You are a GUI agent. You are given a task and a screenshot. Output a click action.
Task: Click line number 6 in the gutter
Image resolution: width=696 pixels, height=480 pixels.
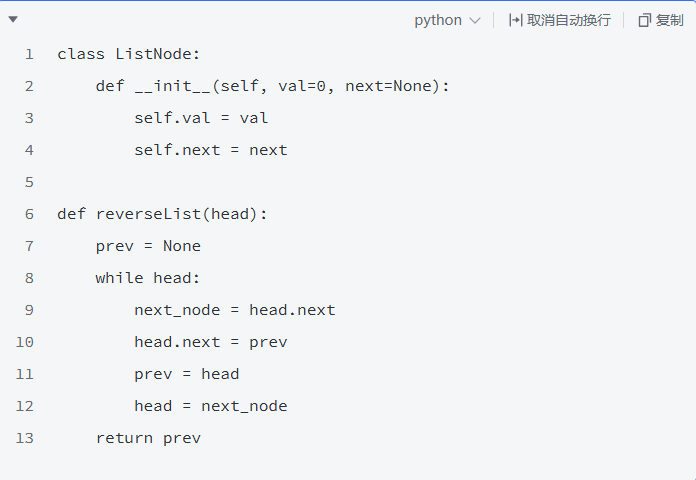(29, 214)
